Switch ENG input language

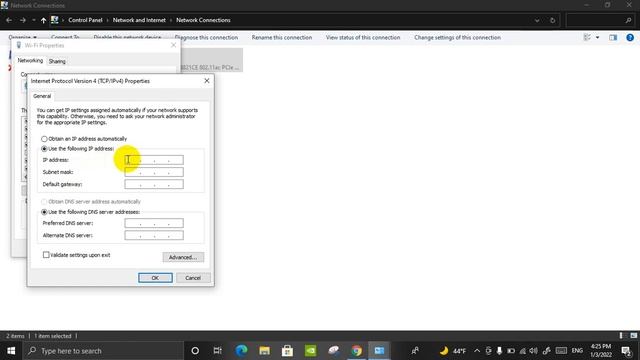coord(577,351)
